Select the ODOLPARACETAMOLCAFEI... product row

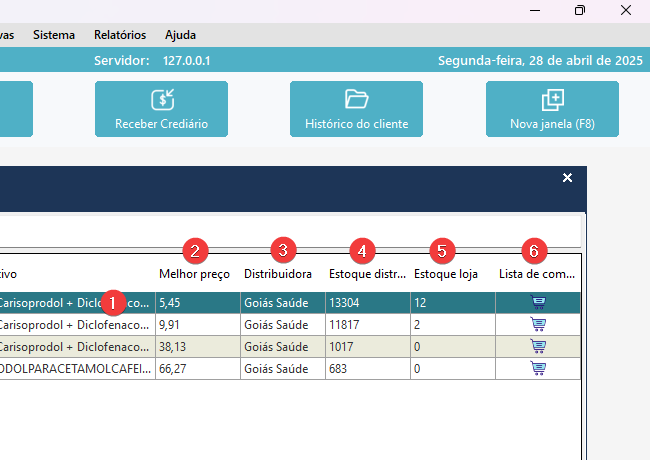(x=290, y=368)
